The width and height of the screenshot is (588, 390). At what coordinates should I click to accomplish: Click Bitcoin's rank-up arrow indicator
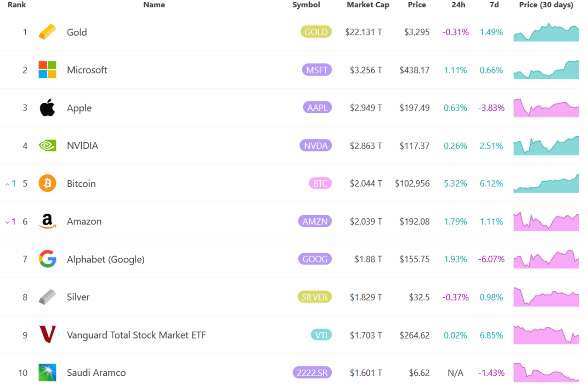(x=10, y=184)
